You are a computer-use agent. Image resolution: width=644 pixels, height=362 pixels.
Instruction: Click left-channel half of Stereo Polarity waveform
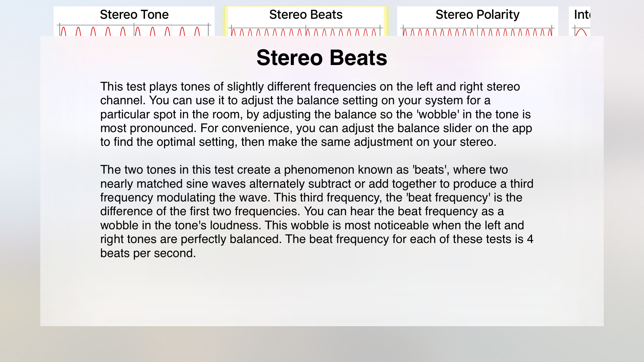pyautogui.click(x=440, y=31)
